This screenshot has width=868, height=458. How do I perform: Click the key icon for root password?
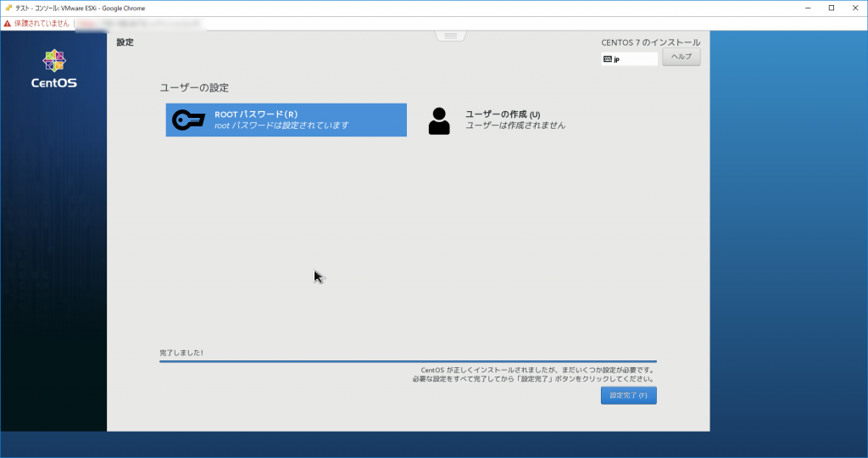click(188, 120)
